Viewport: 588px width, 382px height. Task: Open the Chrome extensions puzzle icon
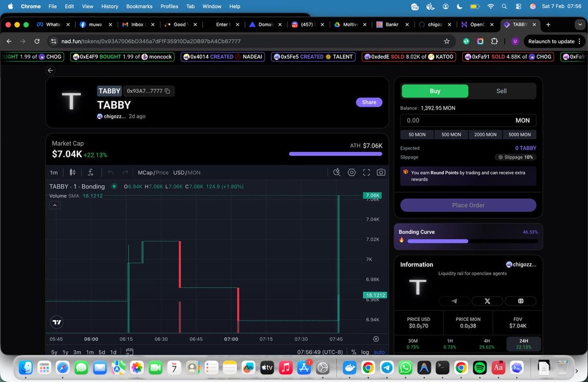[494, 42]
